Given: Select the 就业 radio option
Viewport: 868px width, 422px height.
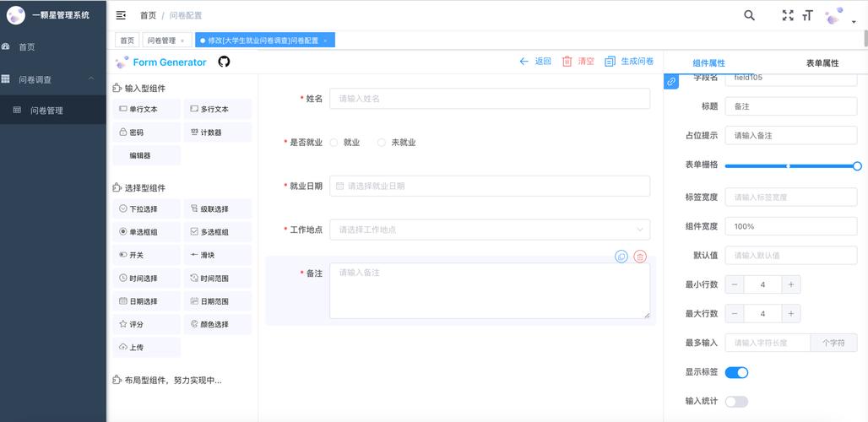Looking at the screenshot, I should [x=344, y=143].
